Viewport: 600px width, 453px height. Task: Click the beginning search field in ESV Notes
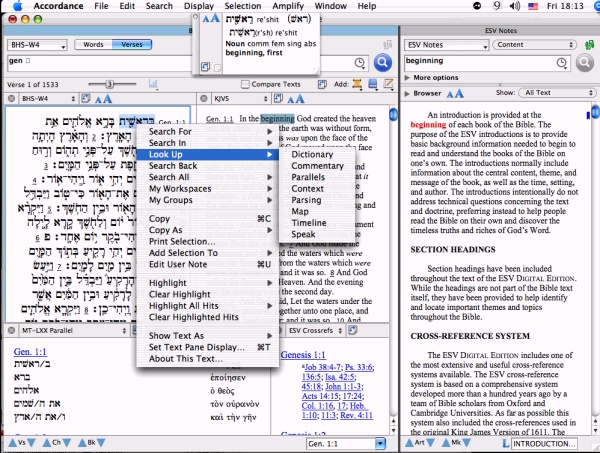(x=487, y=63)
